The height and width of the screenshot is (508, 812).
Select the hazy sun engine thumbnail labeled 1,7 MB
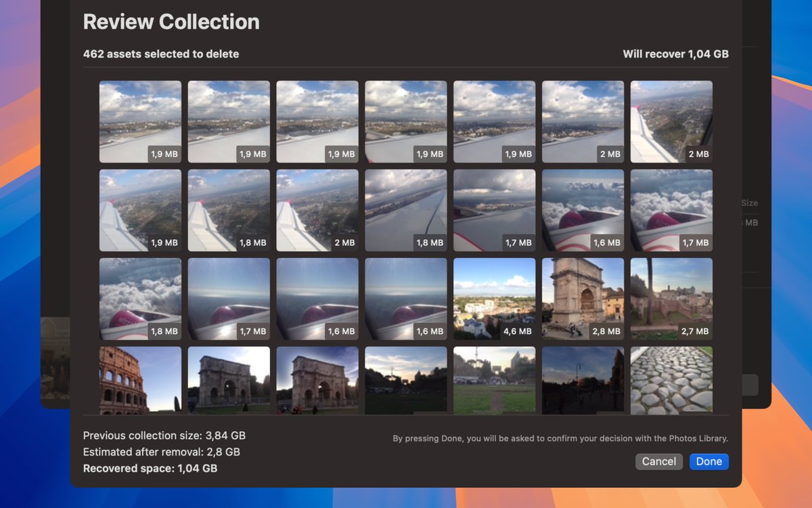(x=229, y=299)
